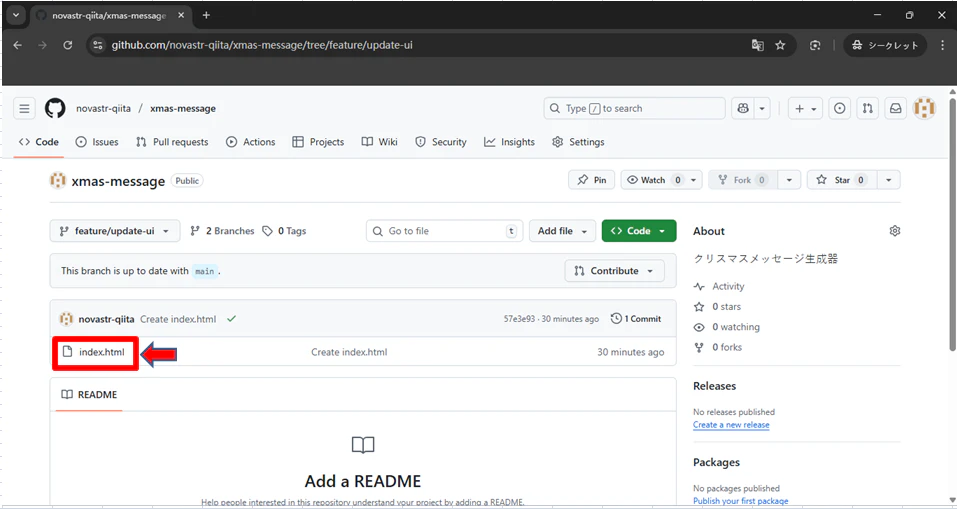Click Create index.html message in file row
957x509 pixels.
click(x=349, y=352)
